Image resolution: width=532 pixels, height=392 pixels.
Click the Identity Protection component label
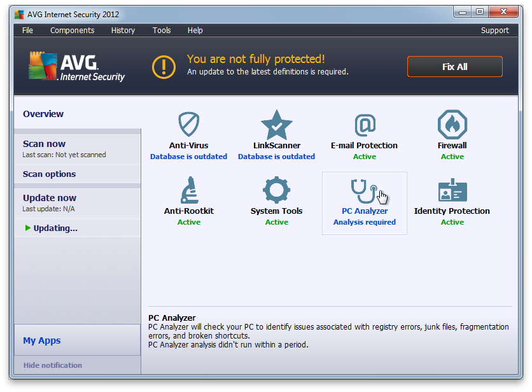pyautogui.click(x=452, y=211)
